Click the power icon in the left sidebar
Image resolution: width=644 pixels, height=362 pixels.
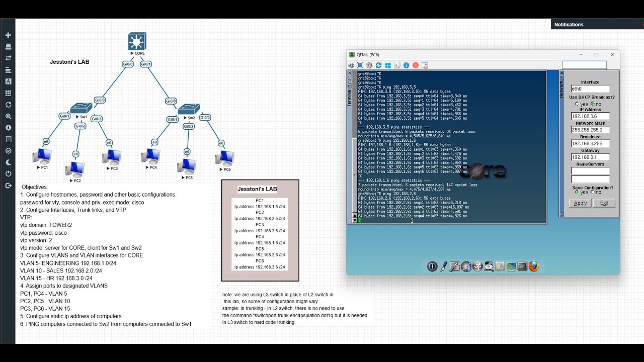click(x=8, y=174)
